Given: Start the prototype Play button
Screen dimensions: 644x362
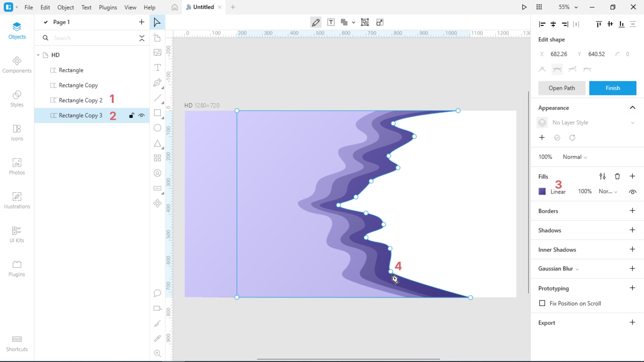Looking at the screenshot, I should [x=524, y=7].
